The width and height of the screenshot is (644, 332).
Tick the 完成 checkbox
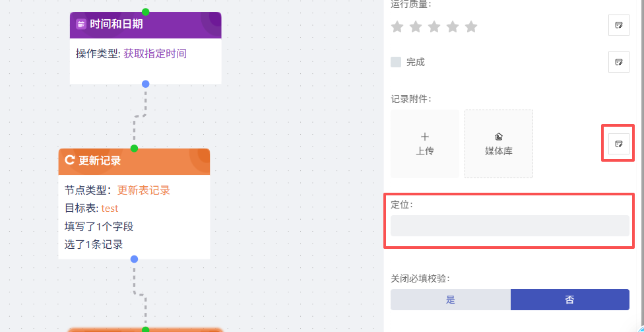396,62
